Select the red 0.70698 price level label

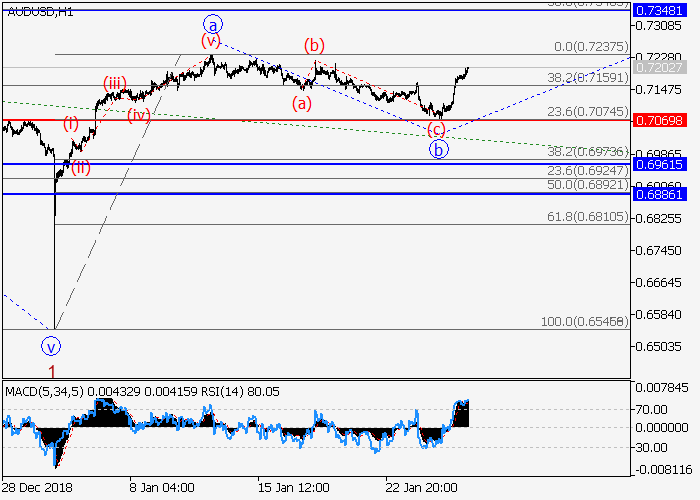coord(661,120)
